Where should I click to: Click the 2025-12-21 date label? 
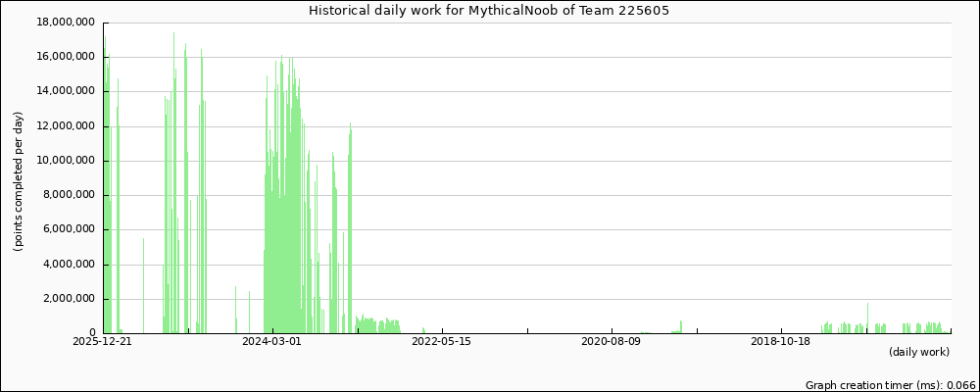pyautogui.click(x=103, y=342)
